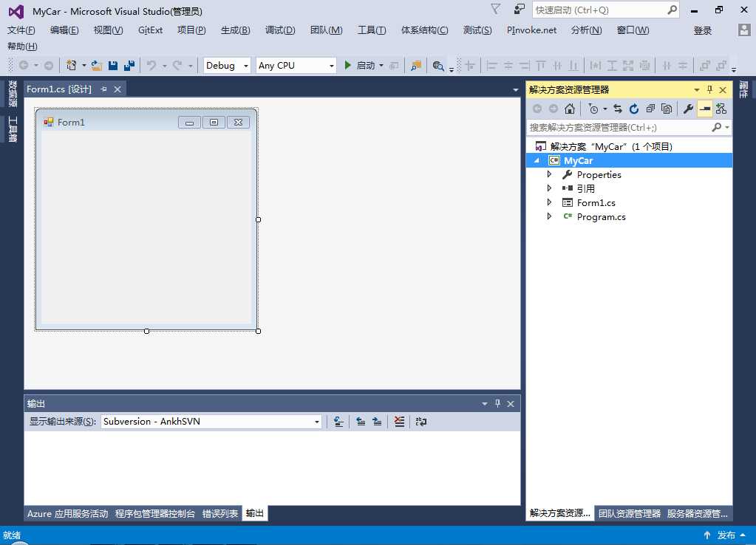Open the 帮助(H) menu
The image size is (756, 545).
pyautogui.click(x=22, y=47)
